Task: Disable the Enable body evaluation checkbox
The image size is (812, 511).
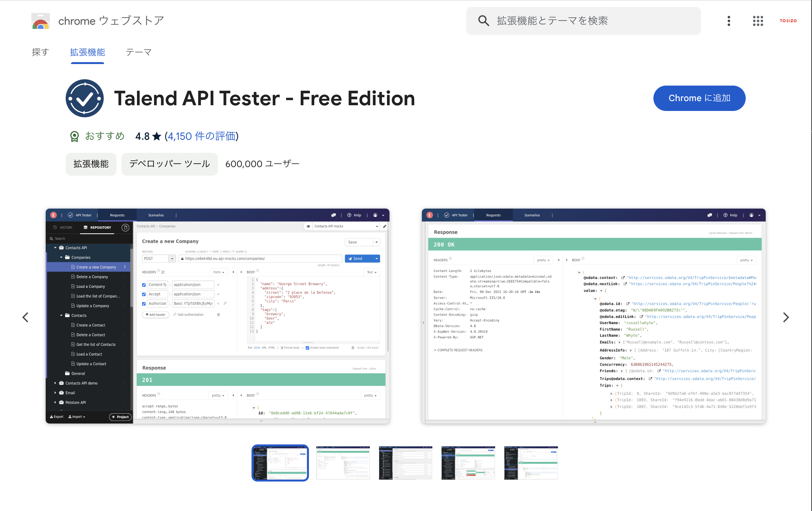Action: point(307,348)
